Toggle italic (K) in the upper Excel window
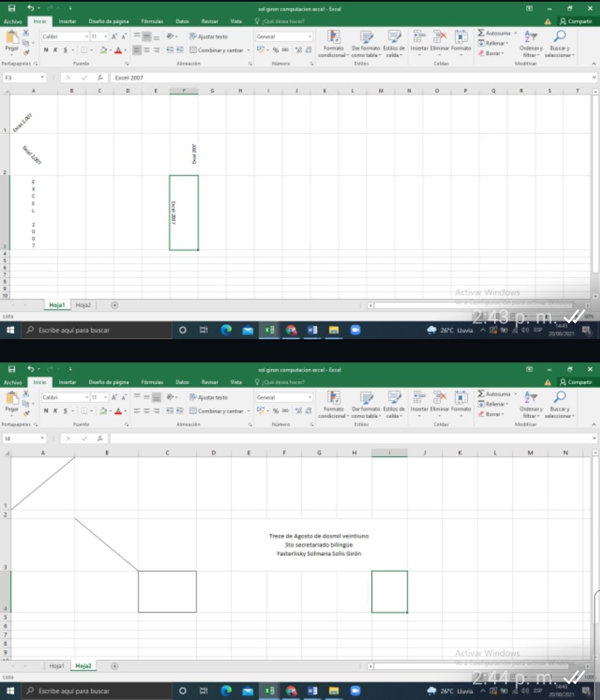600x700 pixels. [x=56, y=50]
